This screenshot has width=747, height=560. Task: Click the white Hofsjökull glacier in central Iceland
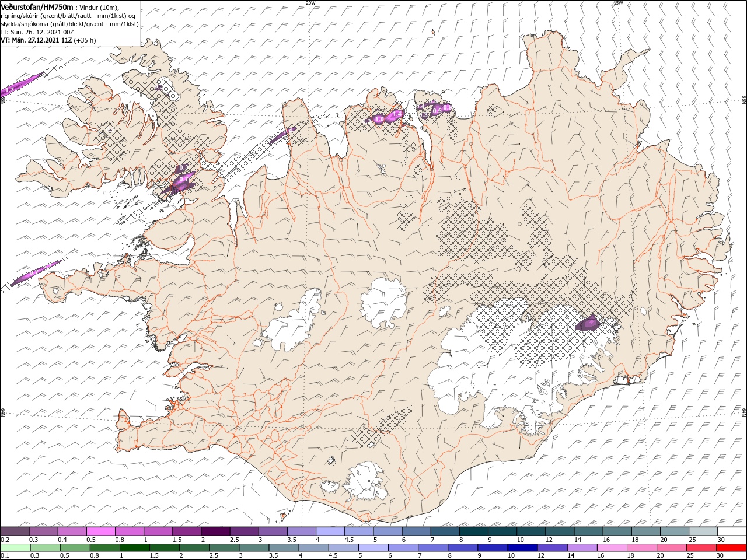pyautogui.click(x=384, y=303)
